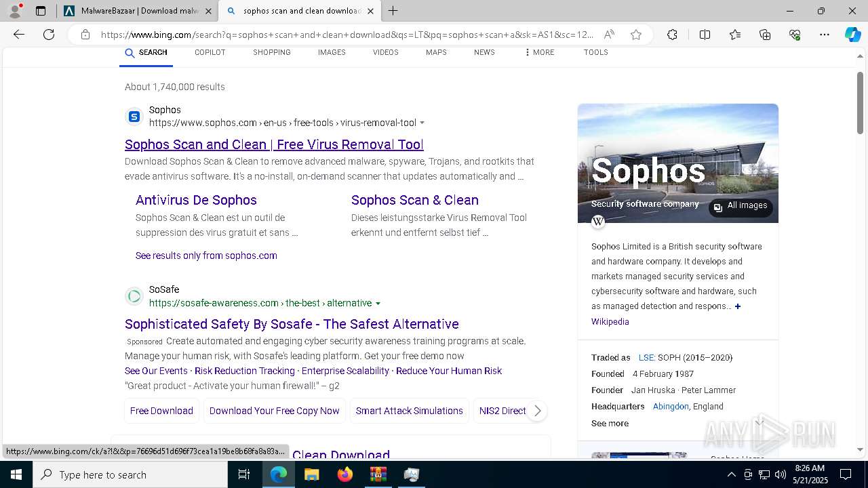The width and height of the screenshot is (868, 488).
Task: Open the Favorites list icon
Action: click(x=735, y=35)
